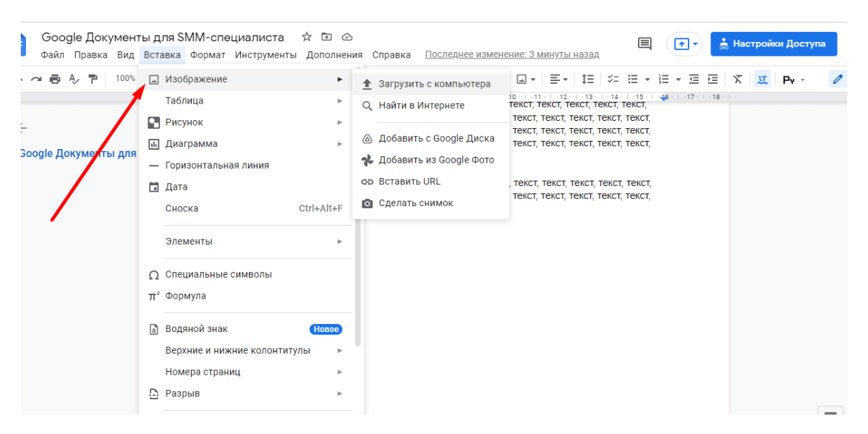
Task: Open the zoom level 100% dropdown
Action: 125,79
